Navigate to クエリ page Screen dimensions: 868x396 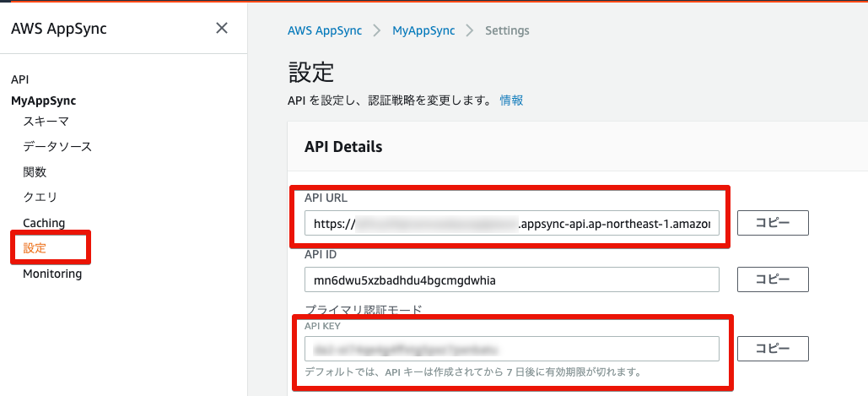pyautogui.click(x=40, y=197)
